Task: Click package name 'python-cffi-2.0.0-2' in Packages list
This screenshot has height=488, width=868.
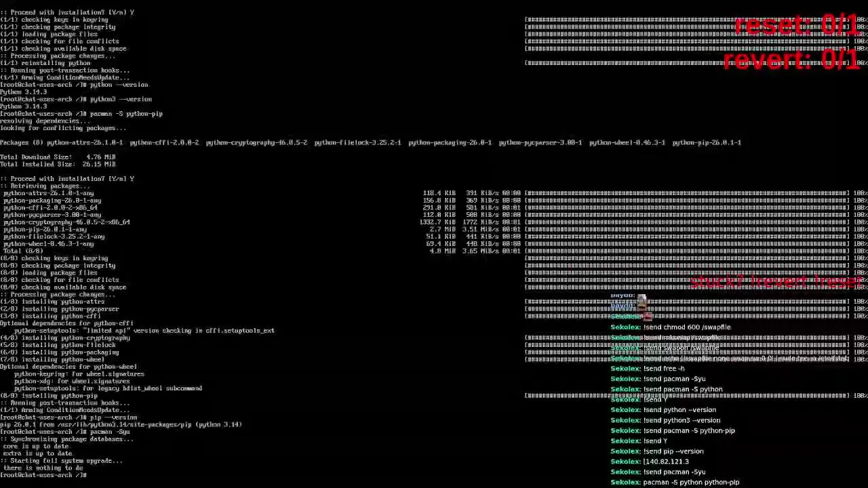Action: click(164, 142)
